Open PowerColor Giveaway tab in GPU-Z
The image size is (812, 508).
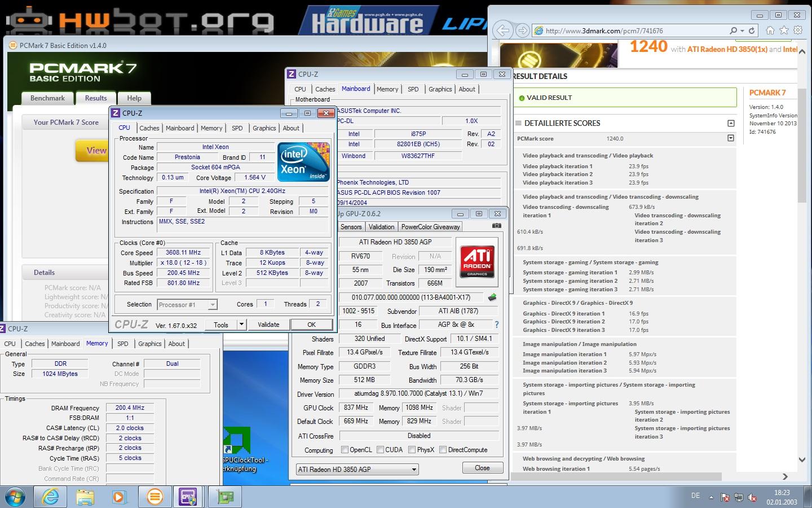431,227
